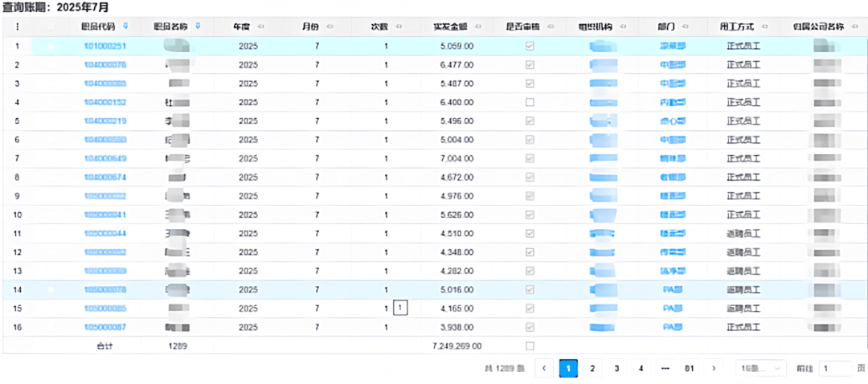Viewport: 868px width, 384px height.
Task: Toggle the 是否审核 checkbox in row 7
Action: click(x=530, y=158)
